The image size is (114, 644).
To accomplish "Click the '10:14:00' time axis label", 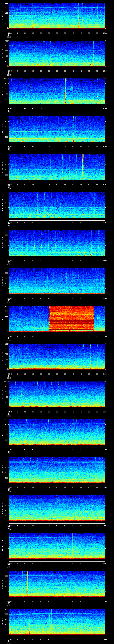I will click(9, 33).
